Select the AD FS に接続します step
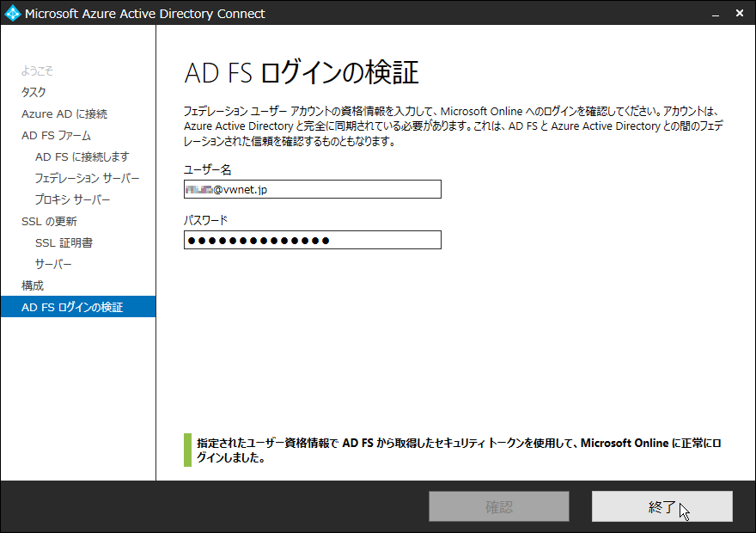 (82, 156)
